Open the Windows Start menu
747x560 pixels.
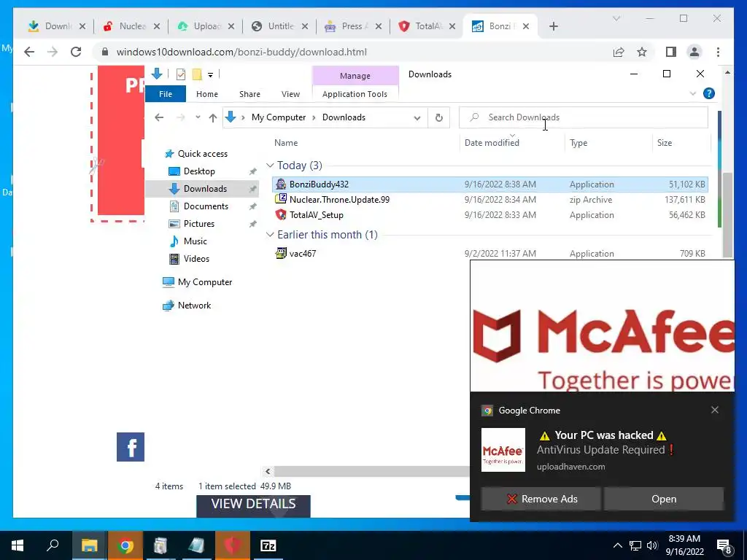tap(18, 545)
